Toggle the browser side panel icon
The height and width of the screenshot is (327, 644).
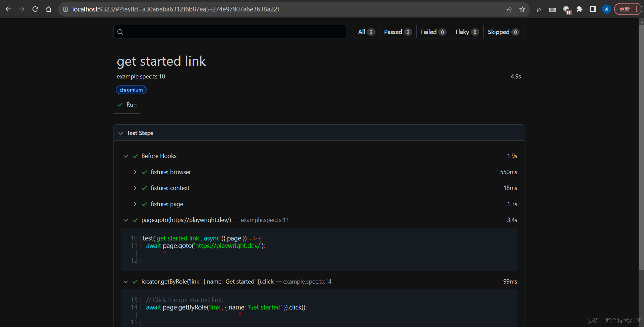(593, 9)
